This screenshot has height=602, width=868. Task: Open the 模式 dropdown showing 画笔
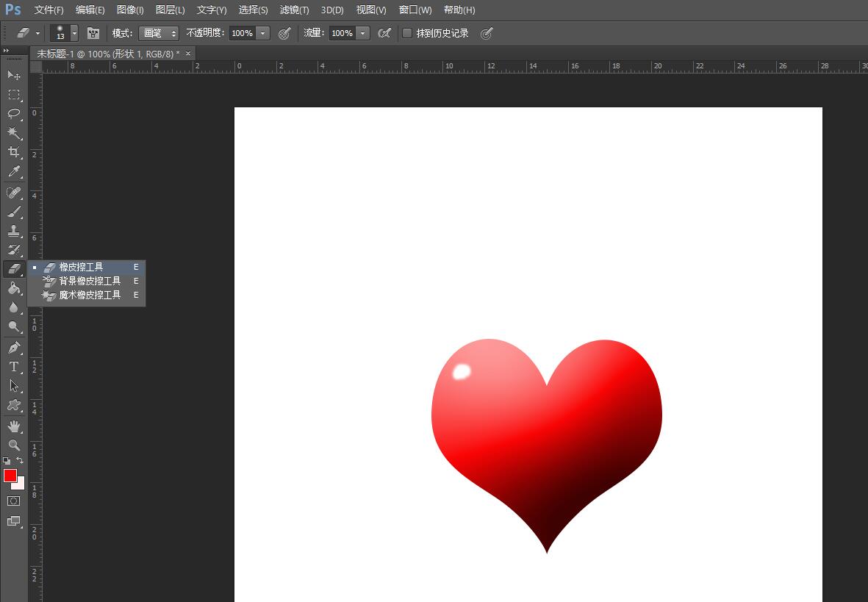click(159, 33)
